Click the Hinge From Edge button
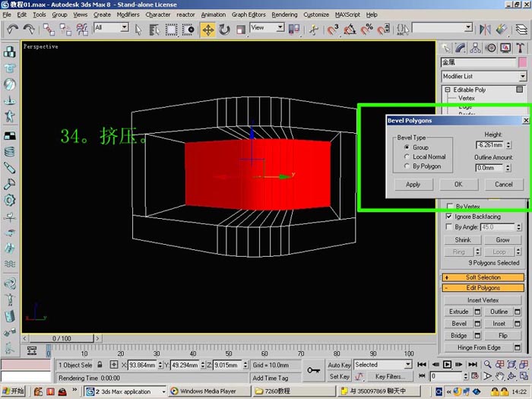The image size is (532, 399). coord(479,347)
